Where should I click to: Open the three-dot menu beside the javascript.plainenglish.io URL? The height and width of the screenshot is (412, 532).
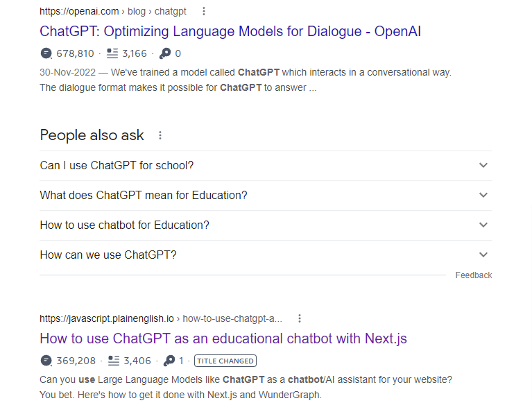point(299,318)
